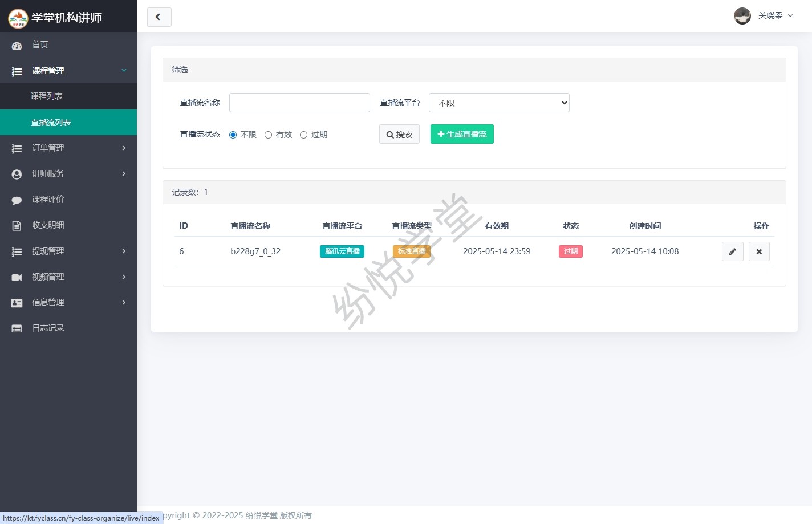Viewport: 812px width, 524px height.
Task: Open 课程列表 in the sidebar
Action: coord(47,96)
